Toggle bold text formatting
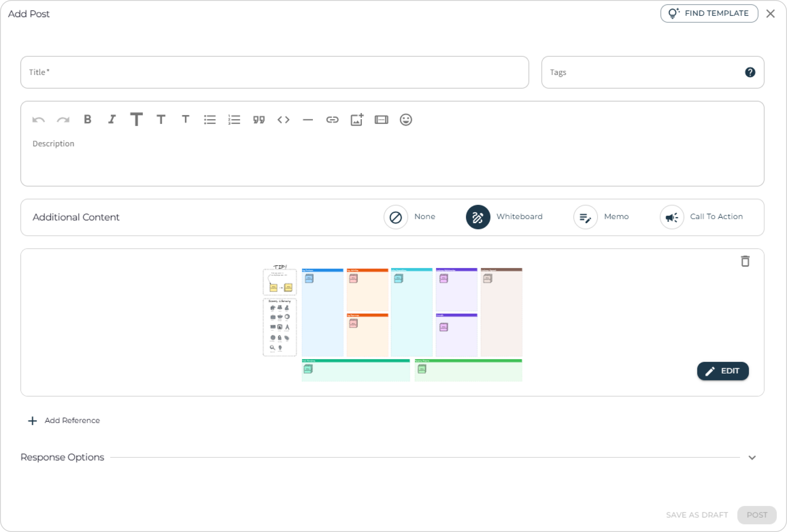Image resolution: width=787 pixels, height=532 pixels. pos(87,119)
